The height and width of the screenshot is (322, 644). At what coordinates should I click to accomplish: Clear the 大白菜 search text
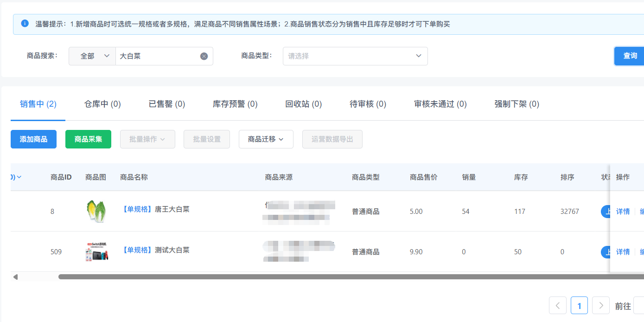click(x=204, y=56)
